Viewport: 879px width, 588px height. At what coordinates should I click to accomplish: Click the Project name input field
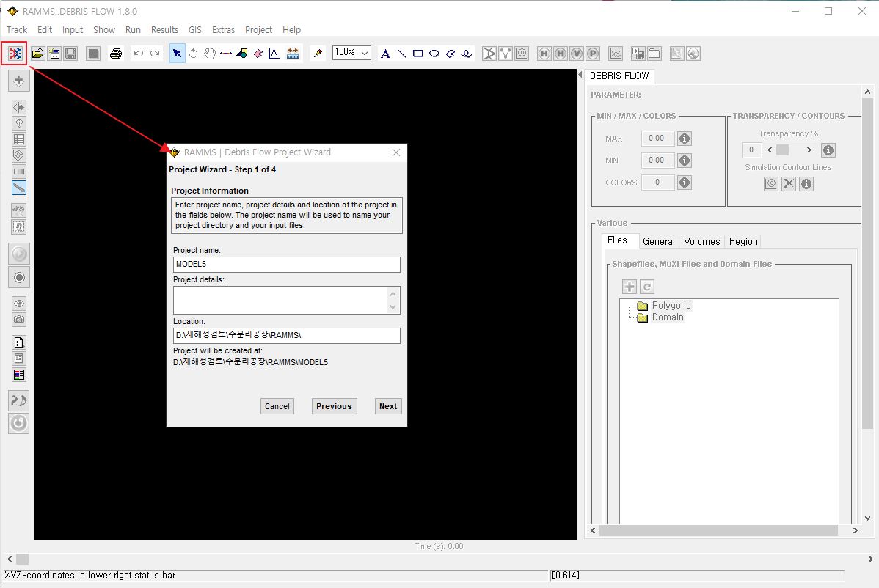[286, 265]
